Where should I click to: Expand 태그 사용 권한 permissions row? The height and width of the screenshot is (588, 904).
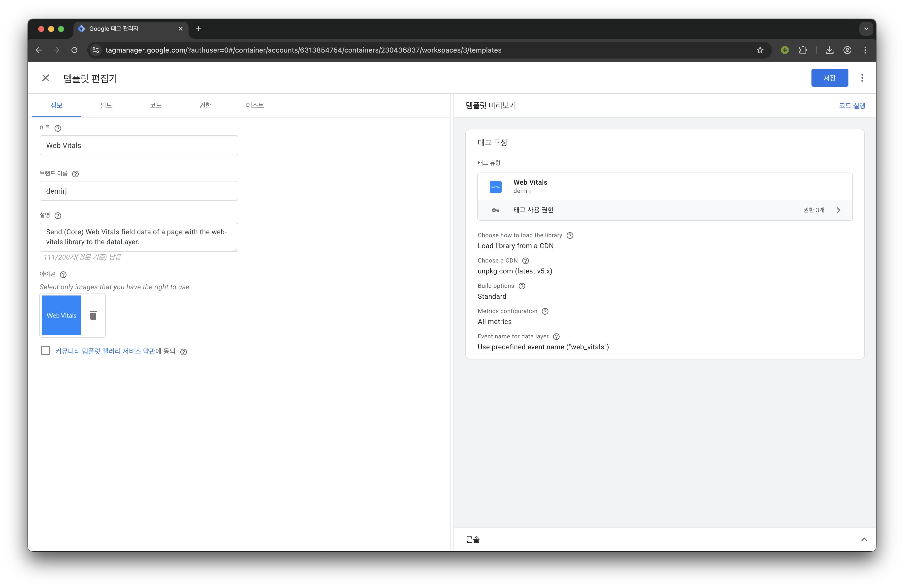838,210
